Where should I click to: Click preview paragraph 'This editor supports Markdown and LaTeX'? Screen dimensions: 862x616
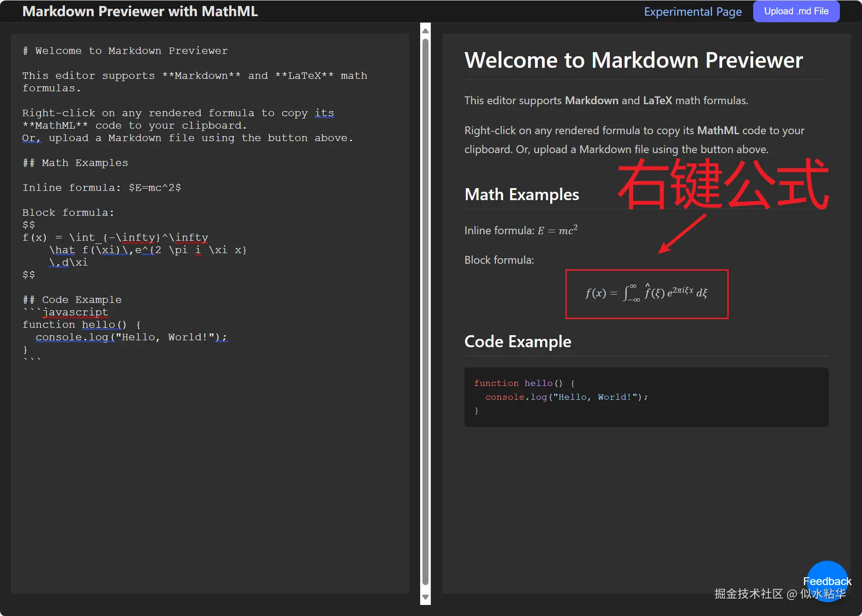click(606, 101)
